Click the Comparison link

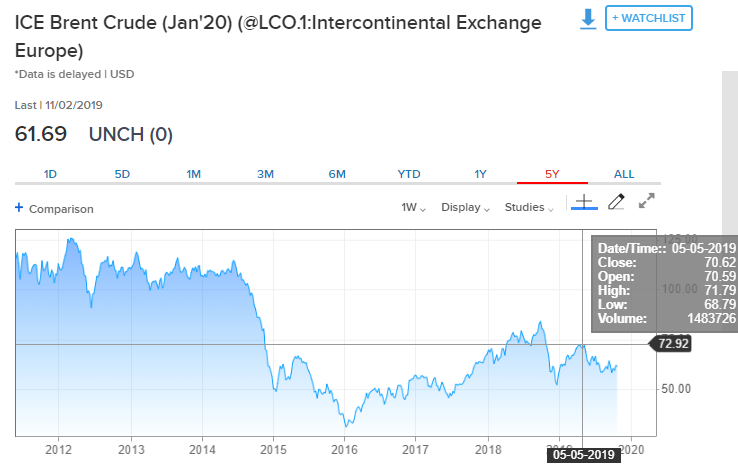[x=61, y=209]
